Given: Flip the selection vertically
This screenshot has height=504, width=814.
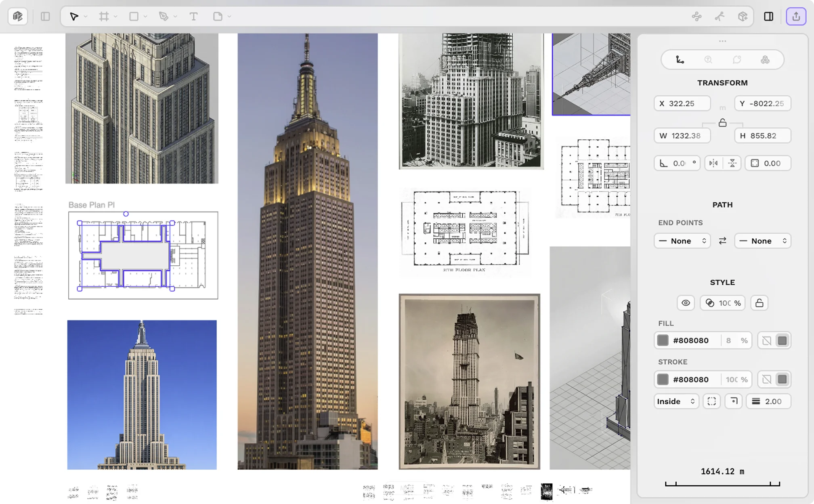Looking at the screenshot, I should 732,163.
